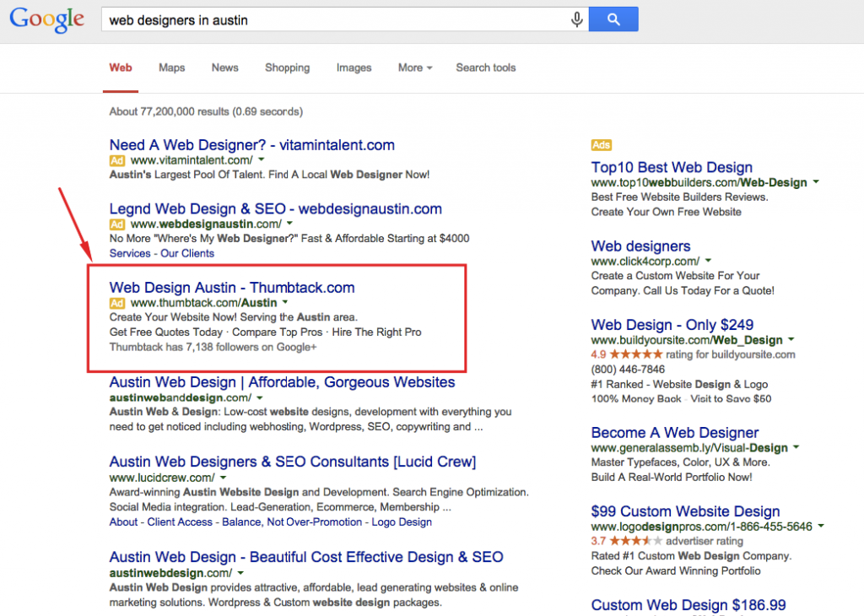
Task: Click Ad badge beside webdesignaustin.com URL
Action: point(116,224)
